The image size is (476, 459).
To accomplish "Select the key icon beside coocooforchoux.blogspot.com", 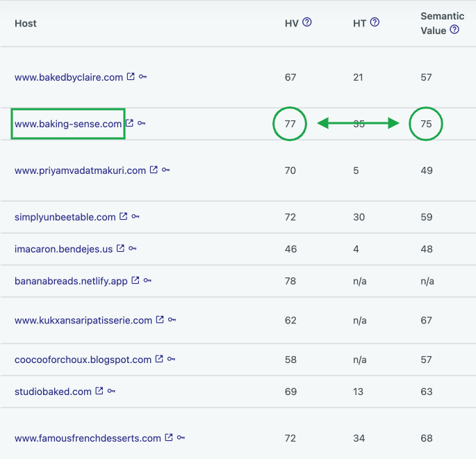I will 171,359.
